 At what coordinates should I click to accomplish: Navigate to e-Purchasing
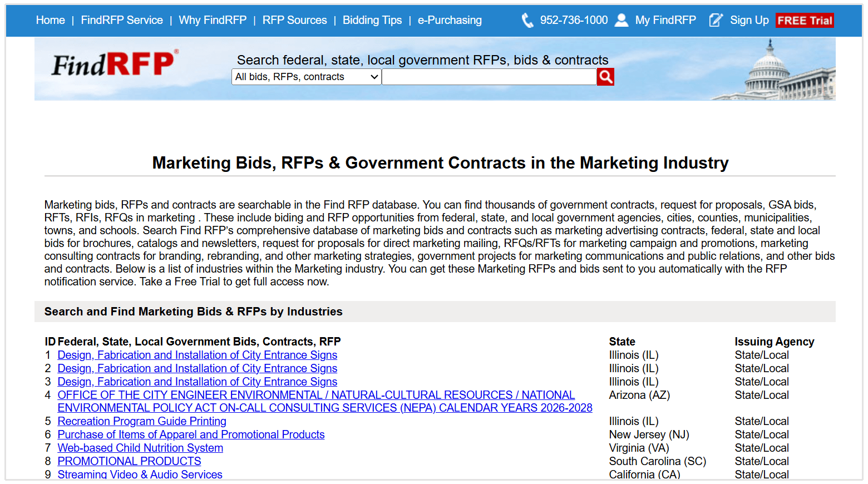[x=450, y=20]
